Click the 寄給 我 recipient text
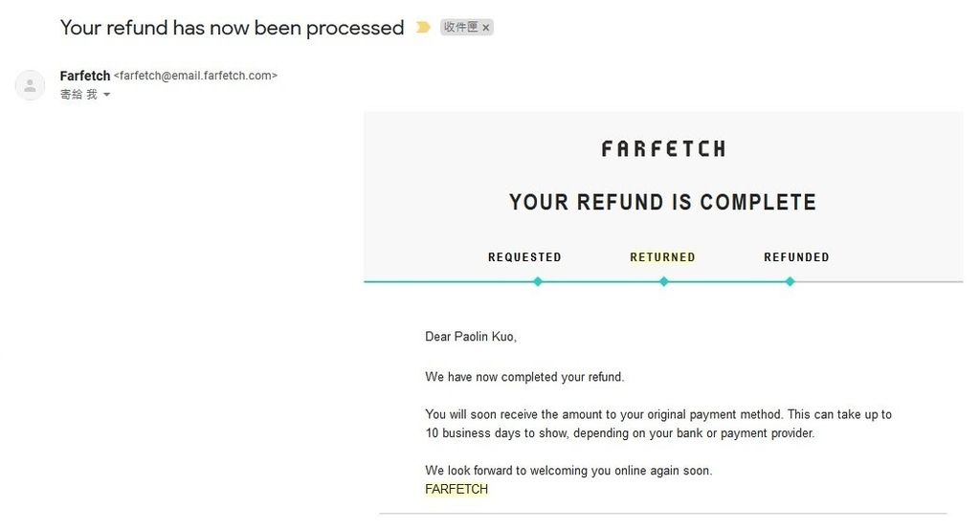Viewport: 980px width, 530px height. point(78,95)
